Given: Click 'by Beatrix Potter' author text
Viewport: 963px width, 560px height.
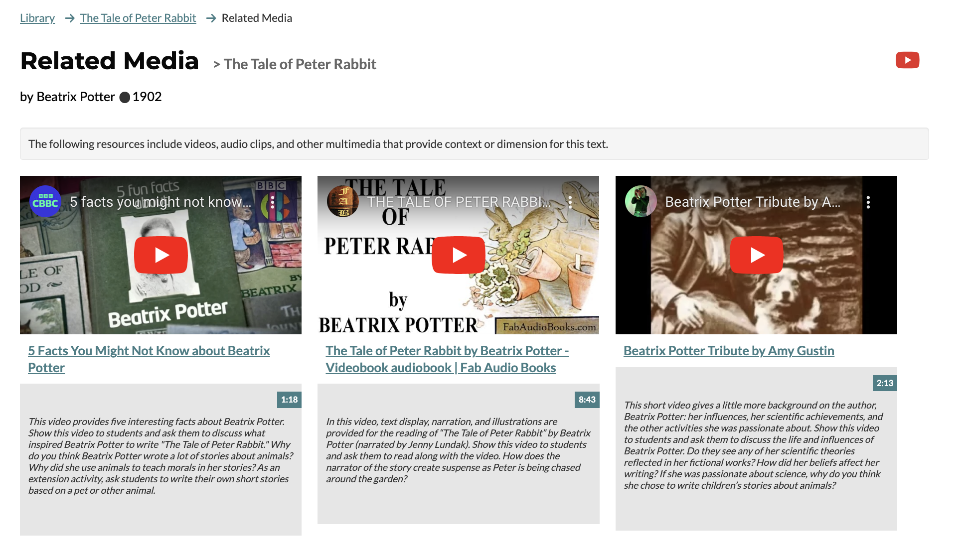Looking at the screenshot, I should (67, 97).
